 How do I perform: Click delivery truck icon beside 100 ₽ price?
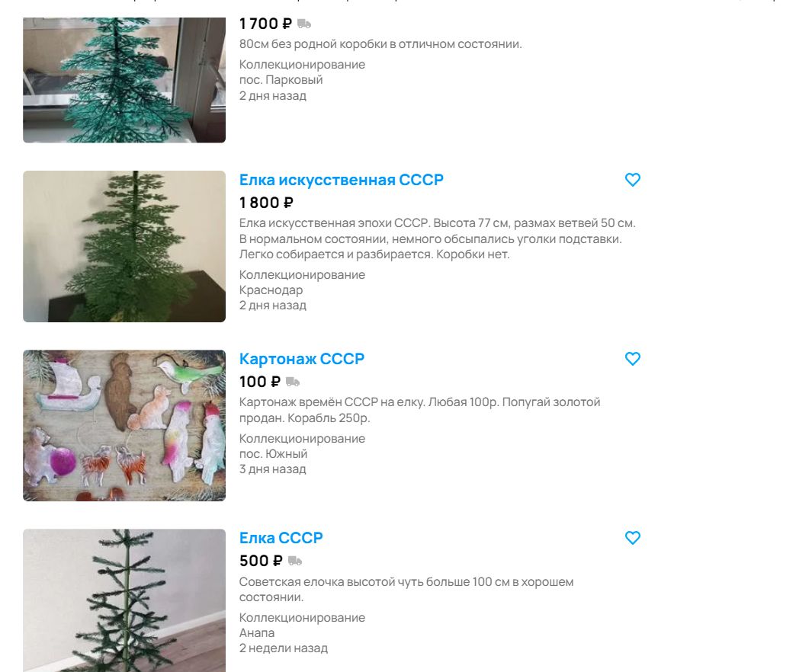click(293, 382)
